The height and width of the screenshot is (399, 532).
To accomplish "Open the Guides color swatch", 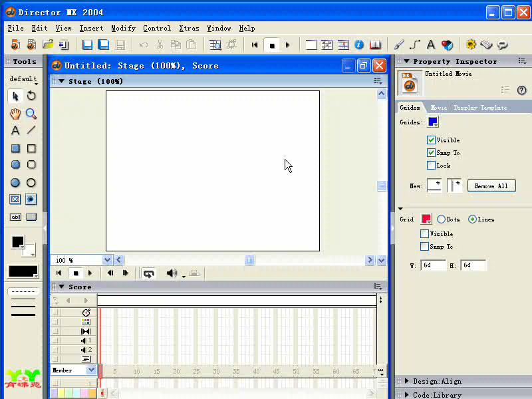I will (433, 122).
